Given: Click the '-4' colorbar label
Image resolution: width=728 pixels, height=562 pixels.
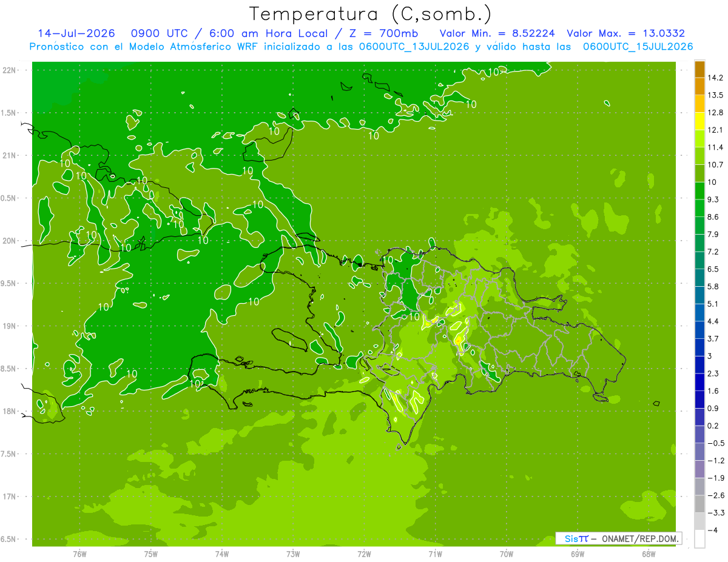Looking at the screenshot, I should pyautogui.click(x=712, y=530).
